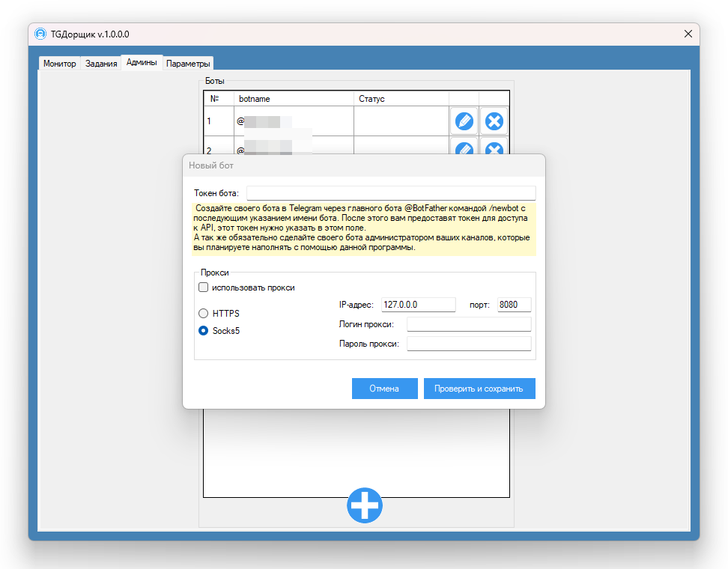This screenshot has width=728, height=569.
Task: Click the big plus icon to add bot
Action: 365,505
